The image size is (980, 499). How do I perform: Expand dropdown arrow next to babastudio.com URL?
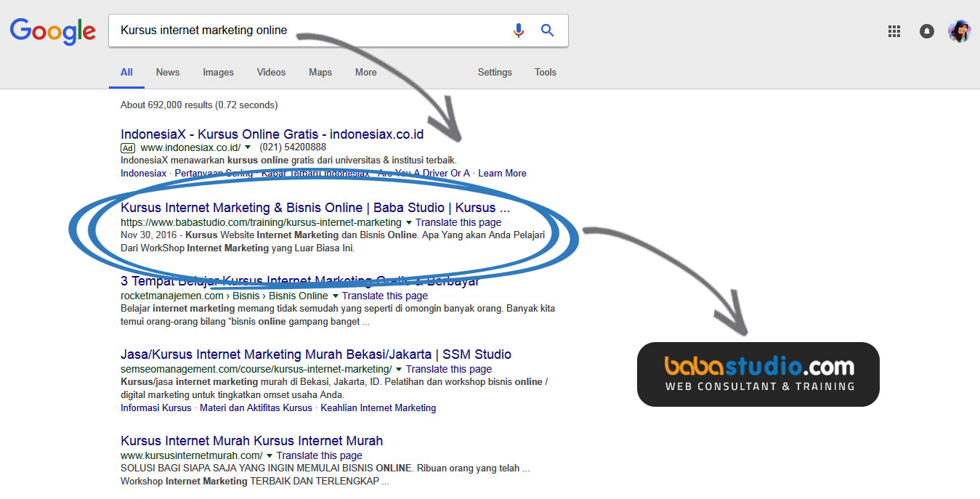click(409, 222)
